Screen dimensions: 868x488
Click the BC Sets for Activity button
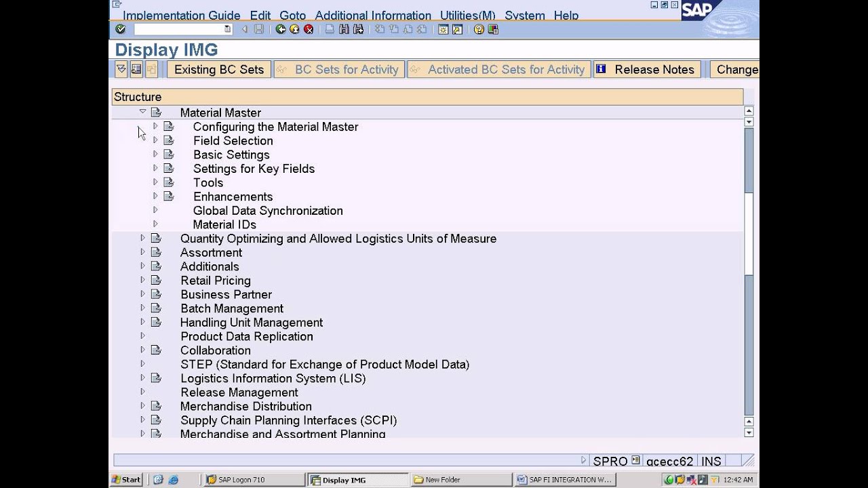339,69
